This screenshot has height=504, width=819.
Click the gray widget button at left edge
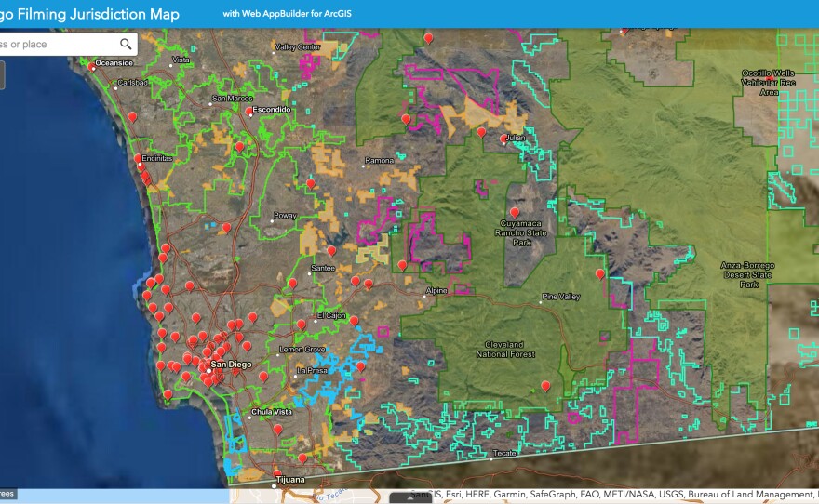coord(2,75)
